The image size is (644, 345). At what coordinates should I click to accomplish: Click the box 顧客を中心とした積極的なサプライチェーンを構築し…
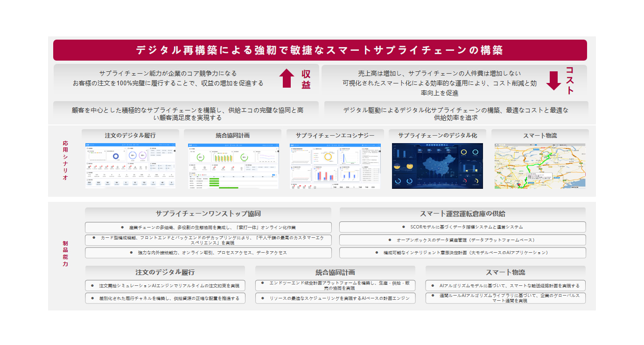(186, 113)
